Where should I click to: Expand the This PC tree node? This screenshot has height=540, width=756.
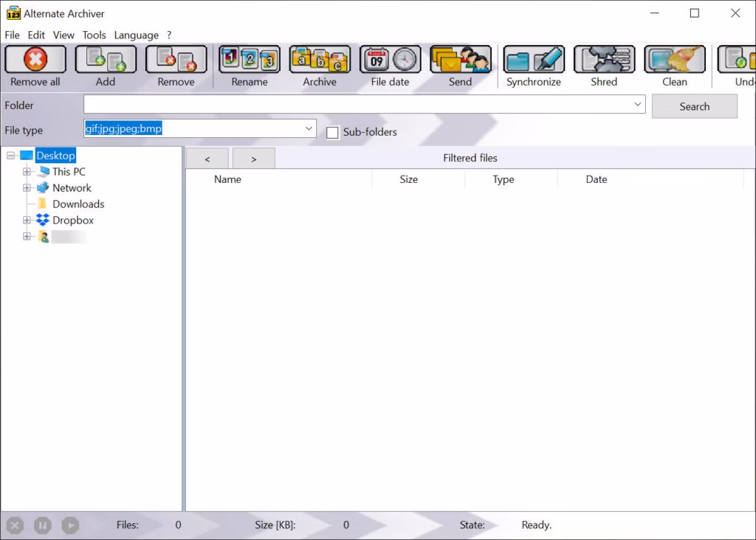pyautogui.click(x=27, y=172)
